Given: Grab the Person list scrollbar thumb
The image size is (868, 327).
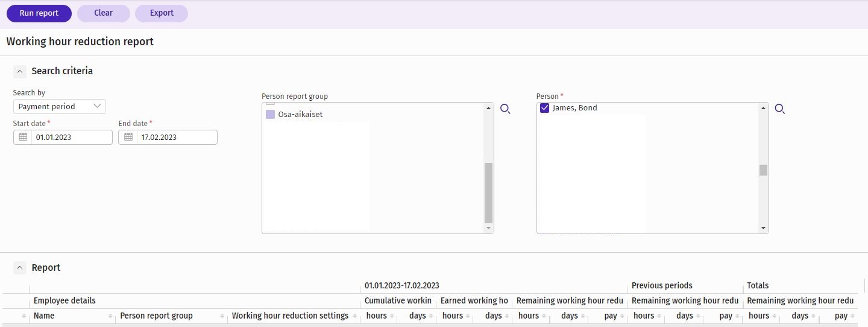Looking at the screenshot, I should 763,170.
